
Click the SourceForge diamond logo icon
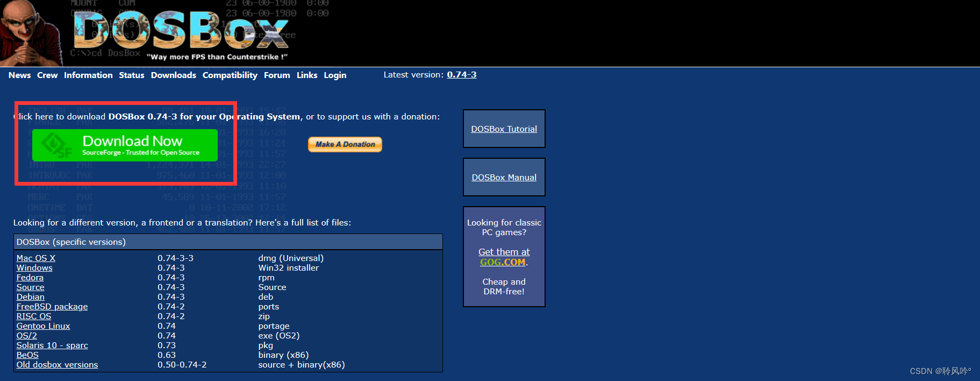pos(56,145)
